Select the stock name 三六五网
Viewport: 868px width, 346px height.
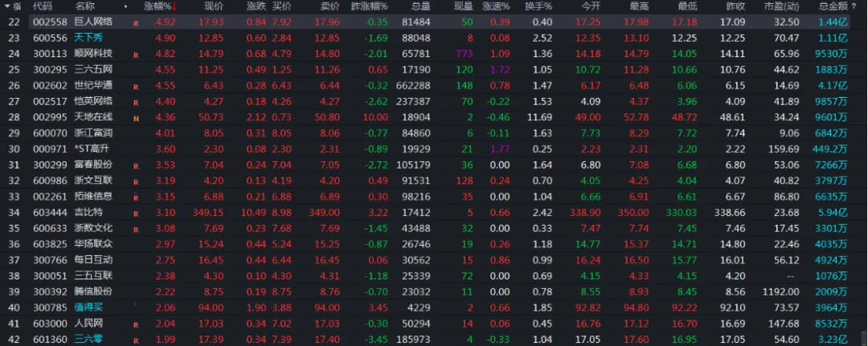pos(94,70)
